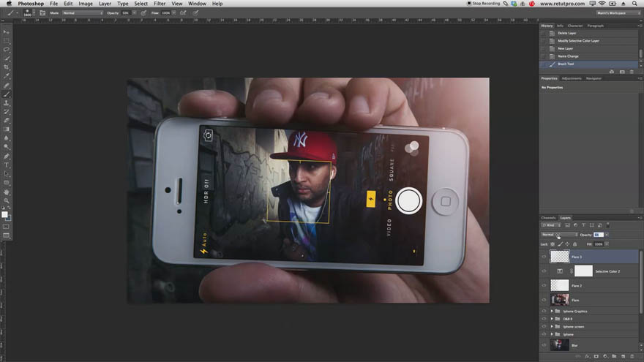
Task: Select the Dodge tool
Action: [6, 147]
